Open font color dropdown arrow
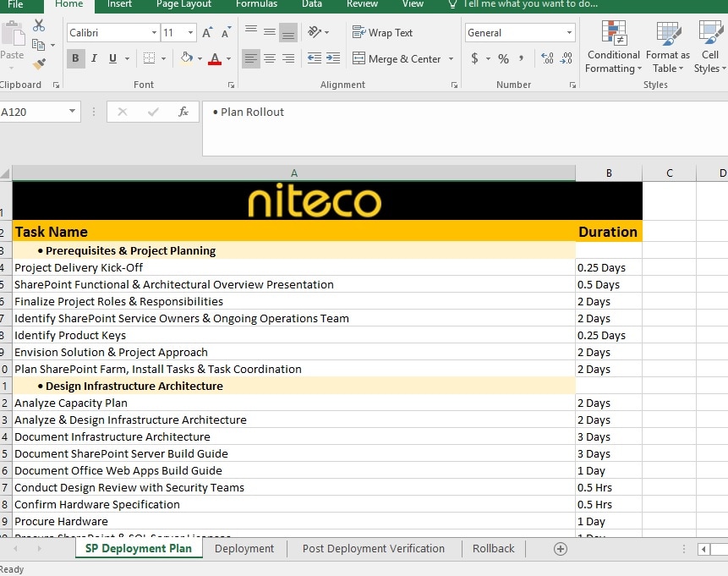The width and height of the screenshot is (728, 576). click(x=228, y=59)
